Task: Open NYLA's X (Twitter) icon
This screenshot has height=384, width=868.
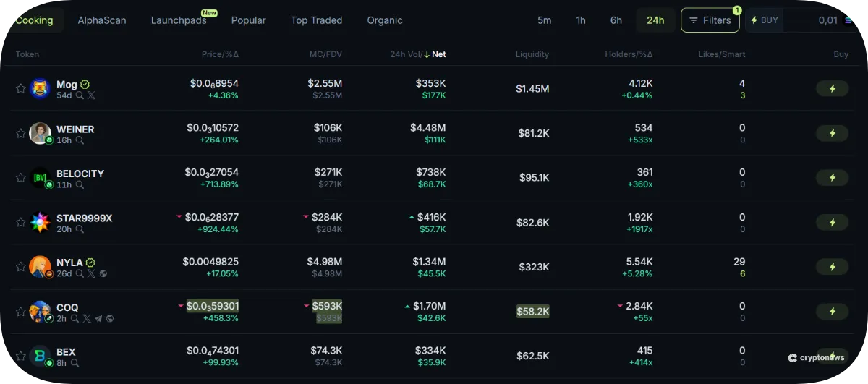Action: pos(91,274)
